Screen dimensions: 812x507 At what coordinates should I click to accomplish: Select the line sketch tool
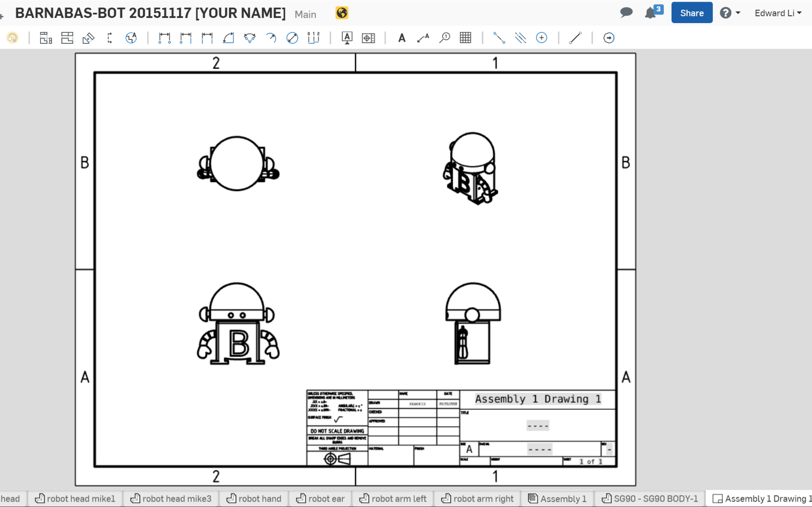pyautogui.click(x=575, y=38)
